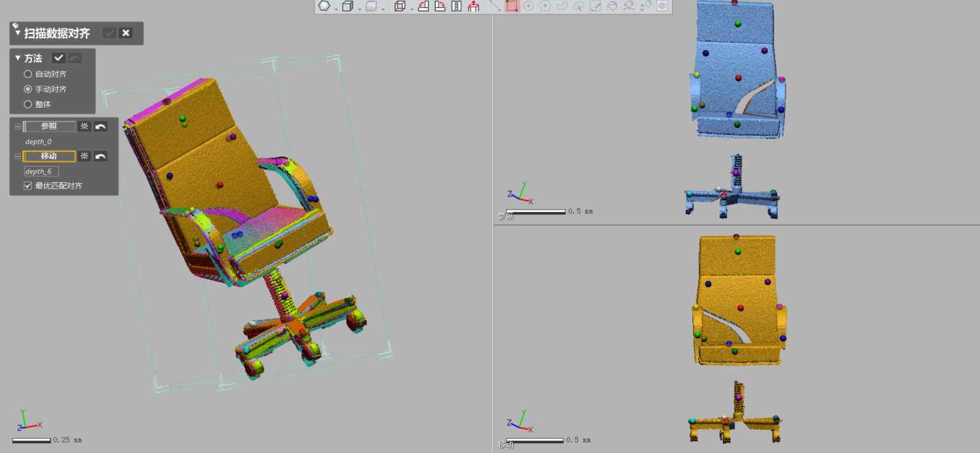The height and width of the screenshot is (453, 980).
Task: Select the 手动对齐 radio option
Action: point(28,89)
